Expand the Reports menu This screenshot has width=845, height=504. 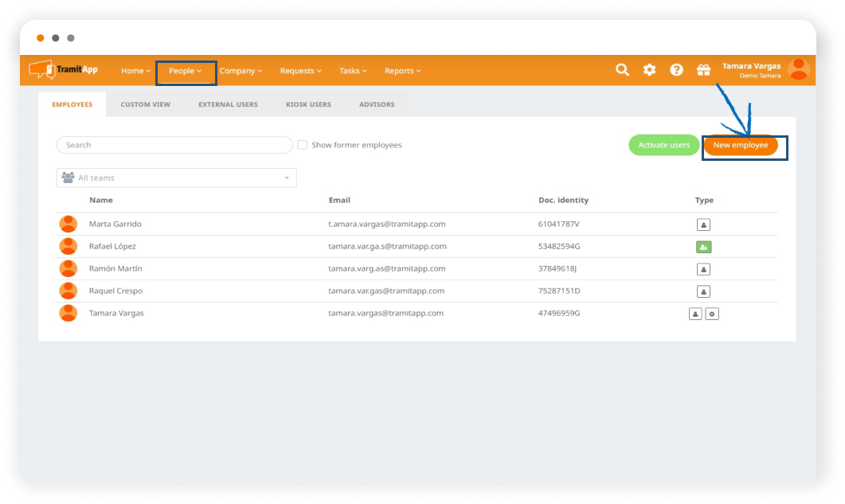(x=402, y=71)
